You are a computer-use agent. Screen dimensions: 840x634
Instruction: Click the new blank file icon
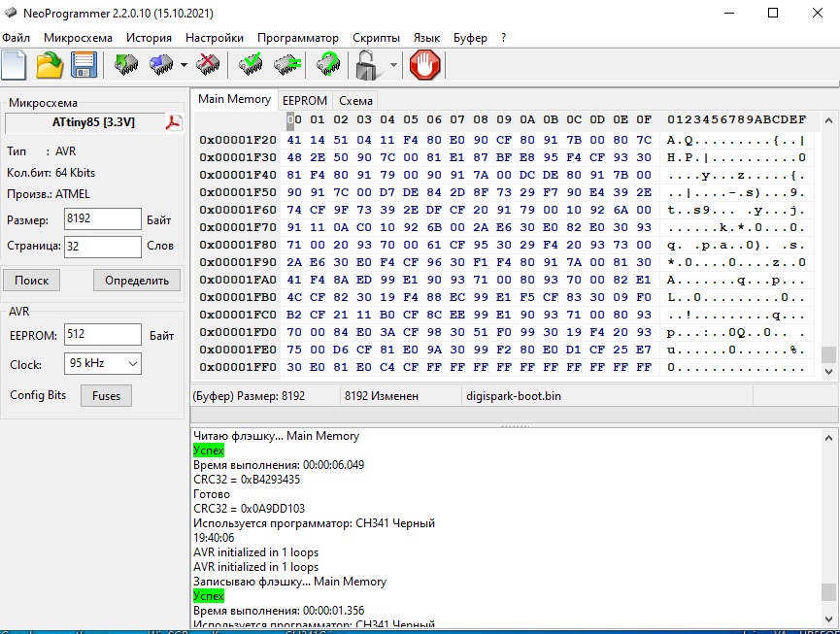(14, 66)
